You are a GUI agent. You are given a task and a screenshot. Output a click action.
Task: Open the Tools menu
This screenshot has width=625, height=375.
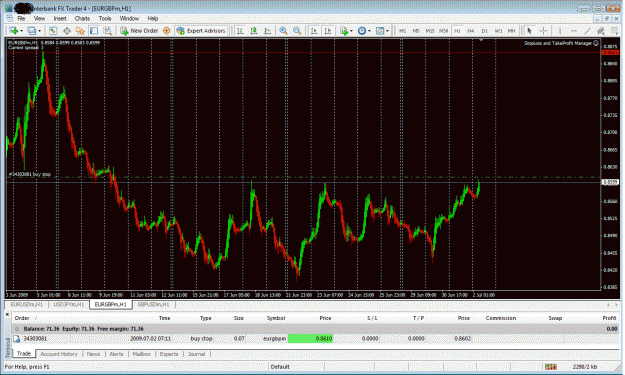tap(105, 18)
